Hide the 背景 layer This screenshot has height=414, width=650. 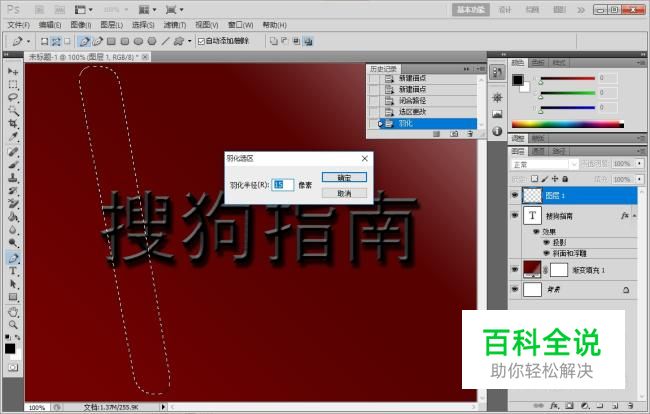pos(515,289)
